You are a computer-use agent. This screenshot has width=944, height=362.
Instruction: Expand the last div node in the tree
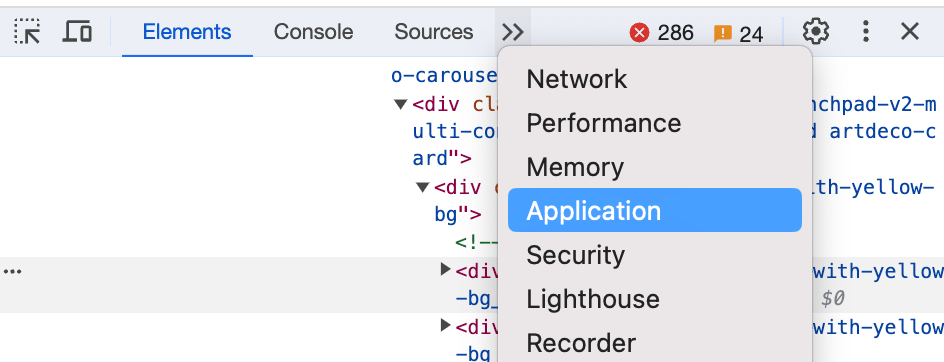(x=446, y=326)
